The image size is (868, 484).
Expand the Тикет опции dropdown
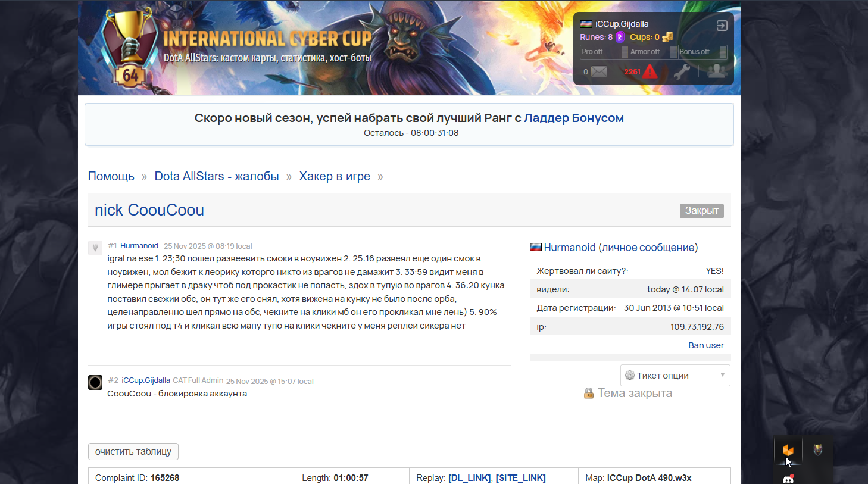[x=675, y=376]
